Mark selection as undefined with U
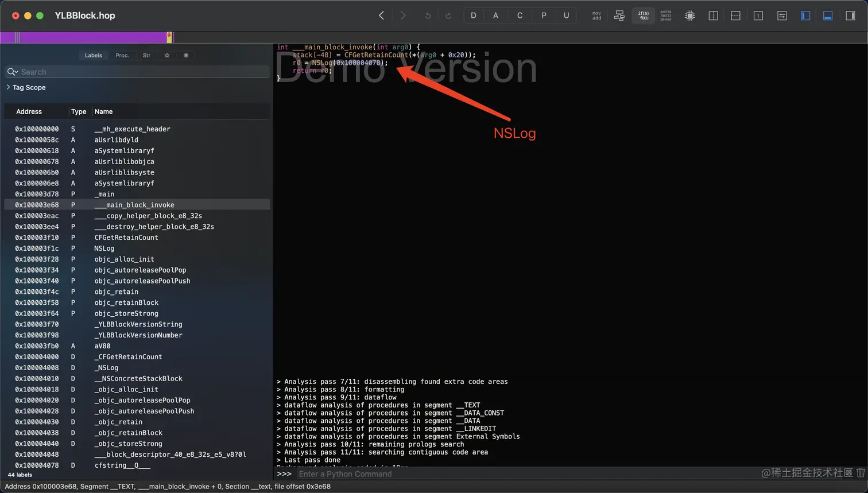Image resolution: width=868 pixels, height=493 pixels. pyautogui.click(x=566, y=15)
